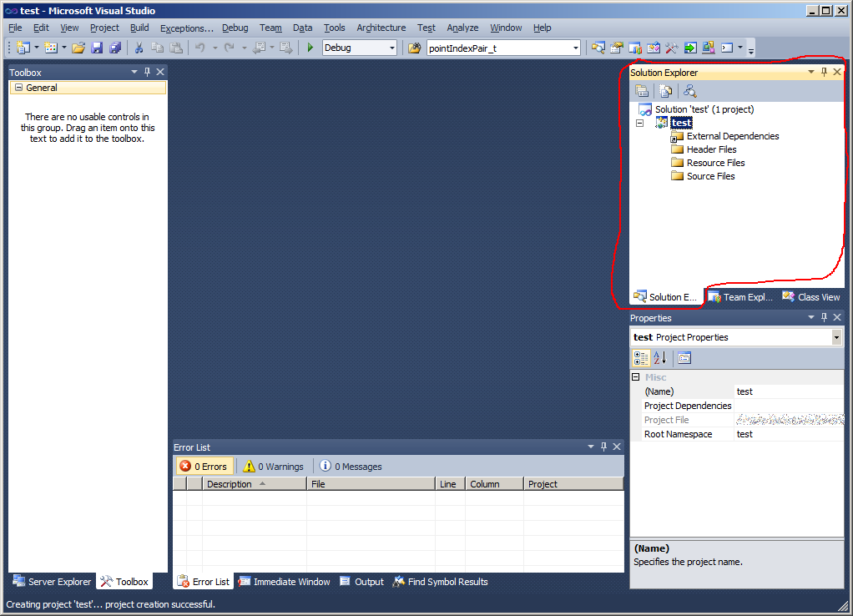This screenshot has width=853, height=616.
Task: Collapse the General group in Toolbox
Action: click(x=18, y=87)
